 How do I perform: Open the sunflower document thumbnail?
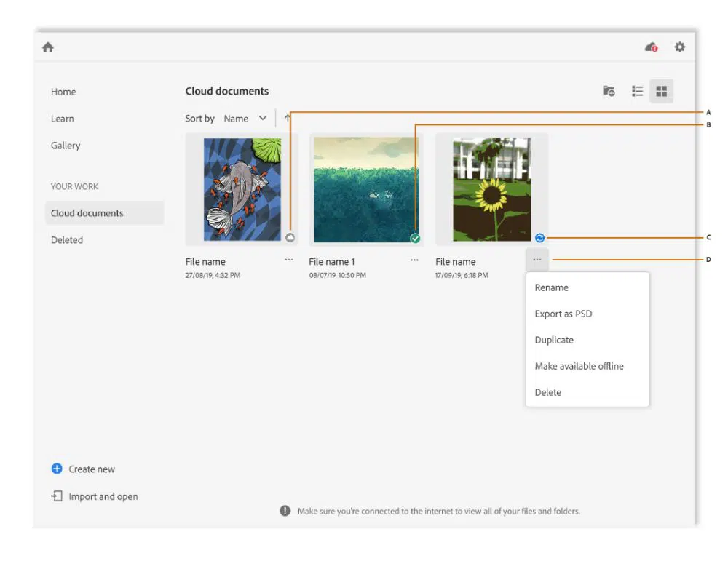click(x=491, y=189)
